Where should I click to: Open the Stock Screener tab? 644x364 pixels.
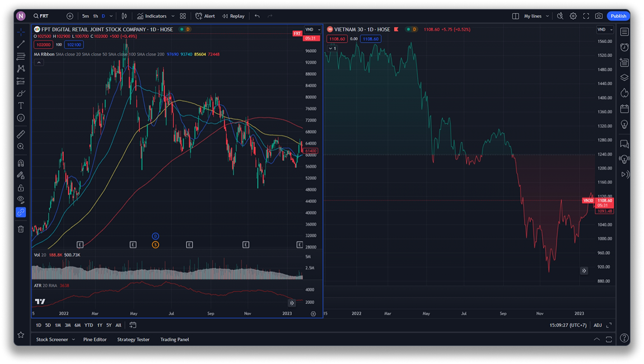coord(52,339)
